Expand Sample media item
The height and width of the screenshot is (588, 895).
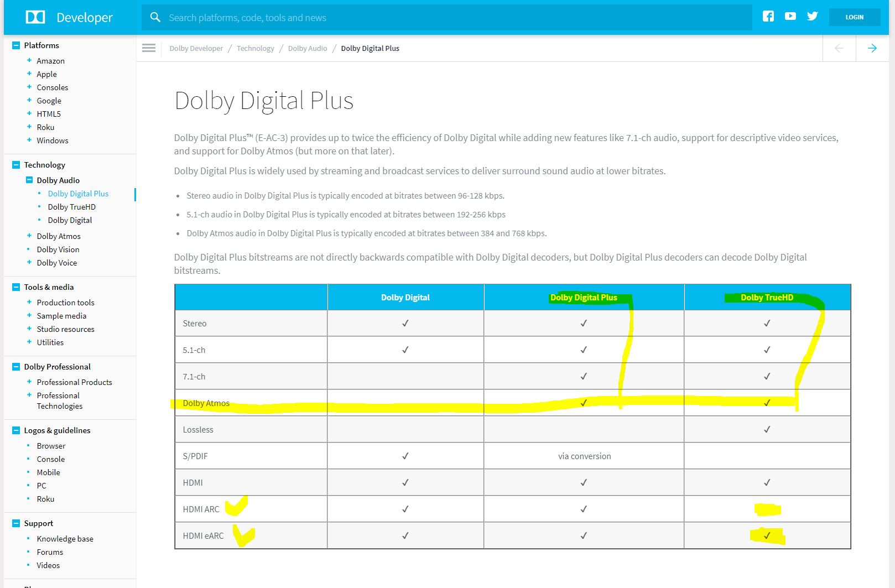click(29, 315)
